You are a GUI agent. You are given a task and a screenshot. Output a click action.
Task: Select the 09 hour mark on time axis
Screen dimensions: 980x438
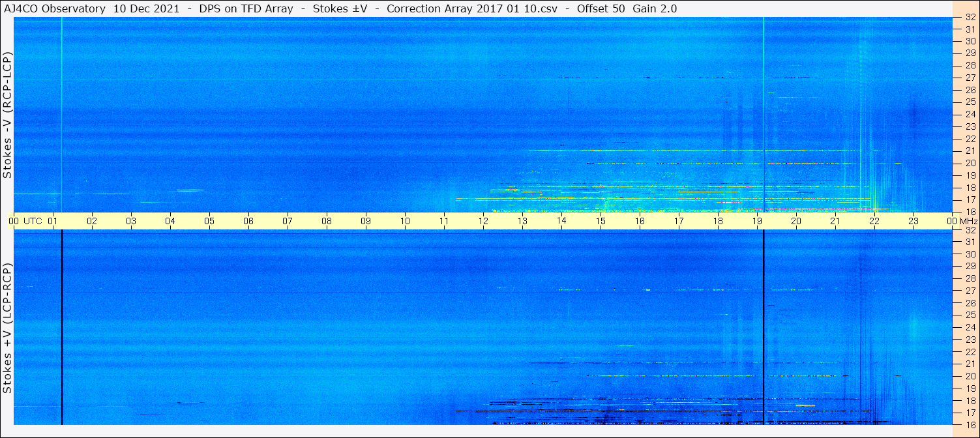click(x=366, y=222)
